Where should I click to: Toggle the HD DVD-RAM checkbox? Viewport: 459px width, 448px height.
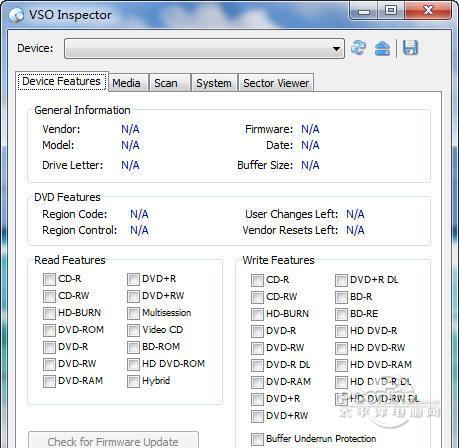click(x=341, y=365)
